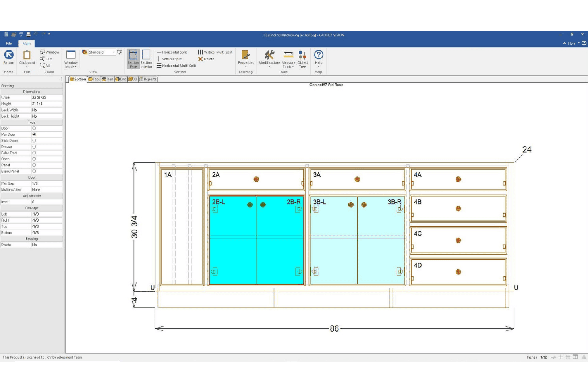Click the Zoom Window tool
588x392 pixels.
coord(49,52)
